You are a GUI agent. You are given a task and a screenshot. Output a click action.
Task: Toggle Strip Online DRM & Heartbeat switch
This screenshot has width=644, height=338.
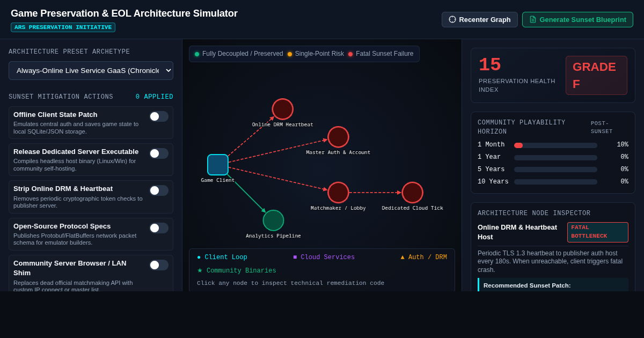coord(159,190)
